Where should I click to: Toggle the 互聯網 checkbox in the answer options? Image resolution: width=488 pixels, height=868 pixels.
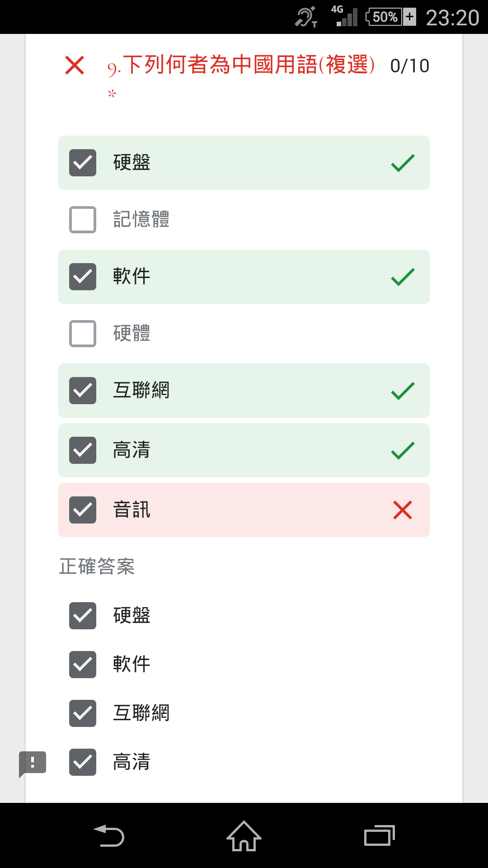point(83,391)
